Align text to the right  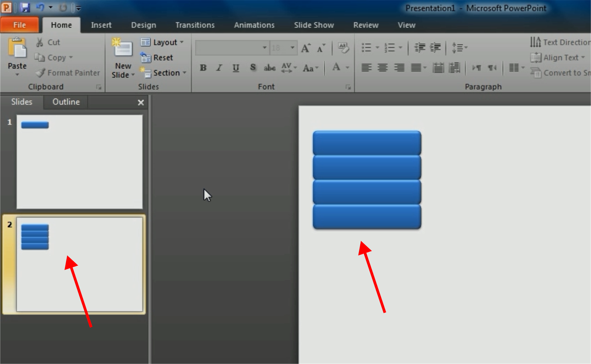point(399,68)
